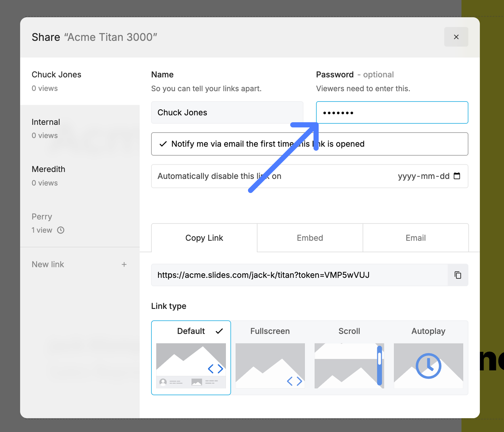
Task: Select the Internal link in sidebar
Action: click(80, 129)
